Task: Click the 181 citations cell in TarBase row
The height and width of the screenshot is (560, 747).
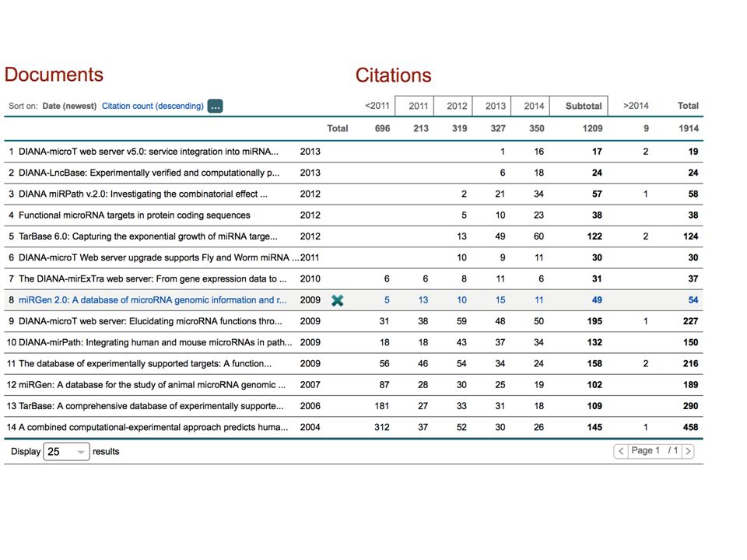Action: click(x=381, y=406)
